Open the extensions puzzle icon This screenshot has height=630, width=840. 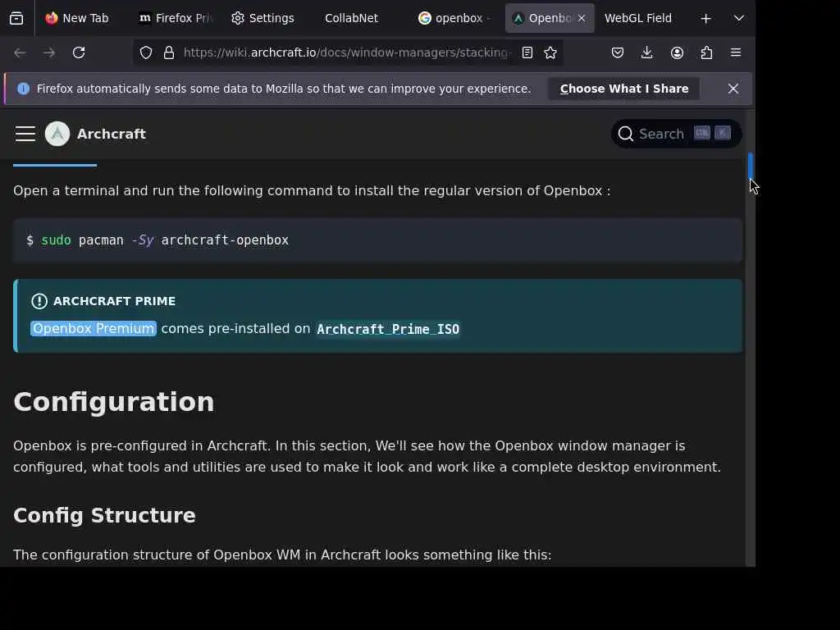706,52
